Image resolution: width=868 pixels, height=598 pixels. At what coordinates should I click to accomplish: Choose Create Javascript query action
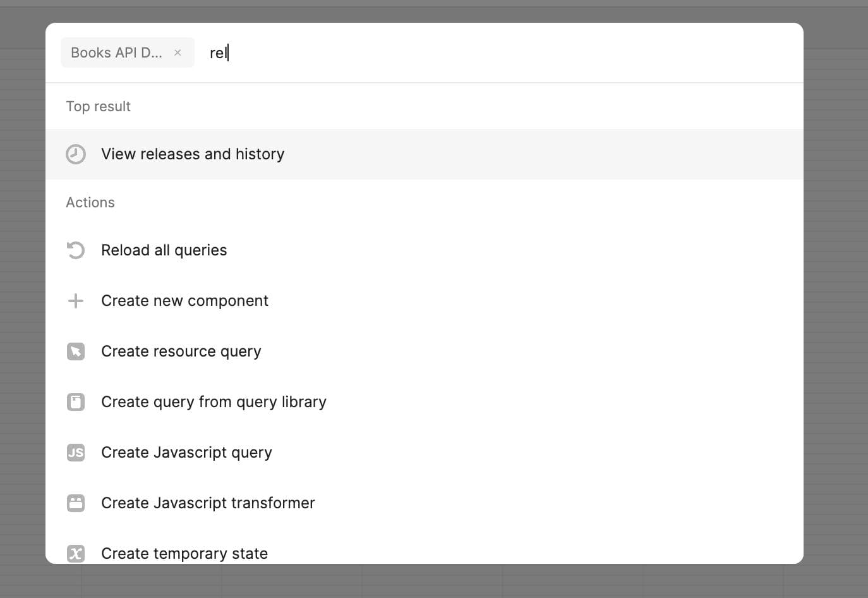[x=186, y=453]
